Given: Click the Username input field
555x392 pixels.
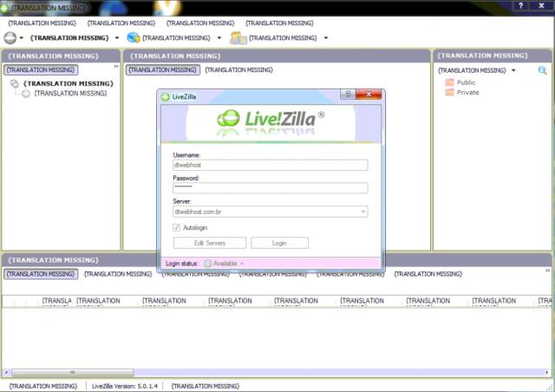Looking at the screenshot, I should coord(271,165).
